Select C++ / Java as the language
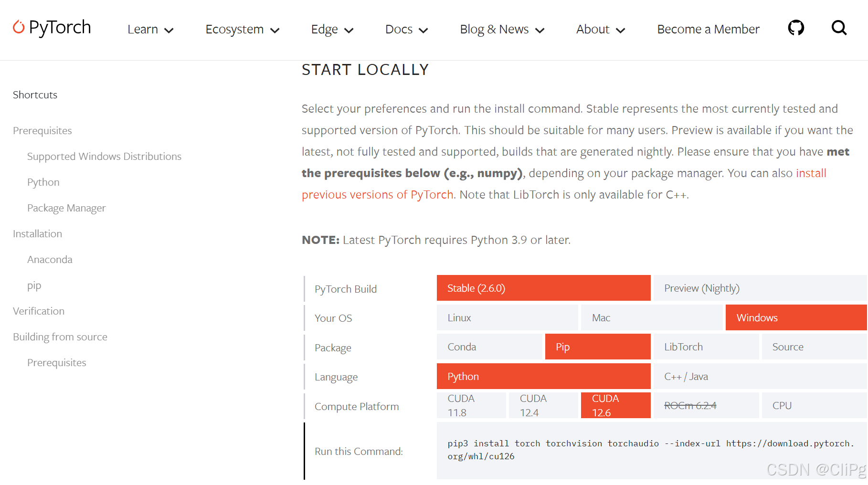 (760, 376)
